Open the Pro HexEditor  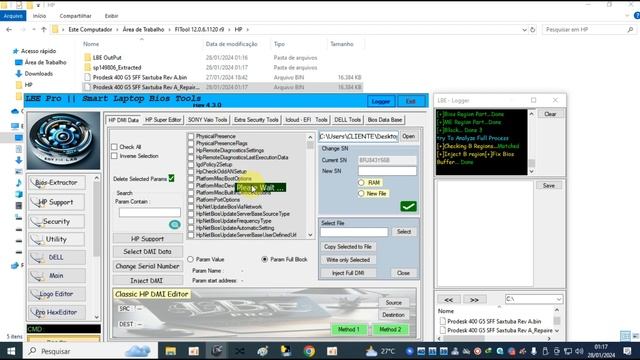coord(57,312)
